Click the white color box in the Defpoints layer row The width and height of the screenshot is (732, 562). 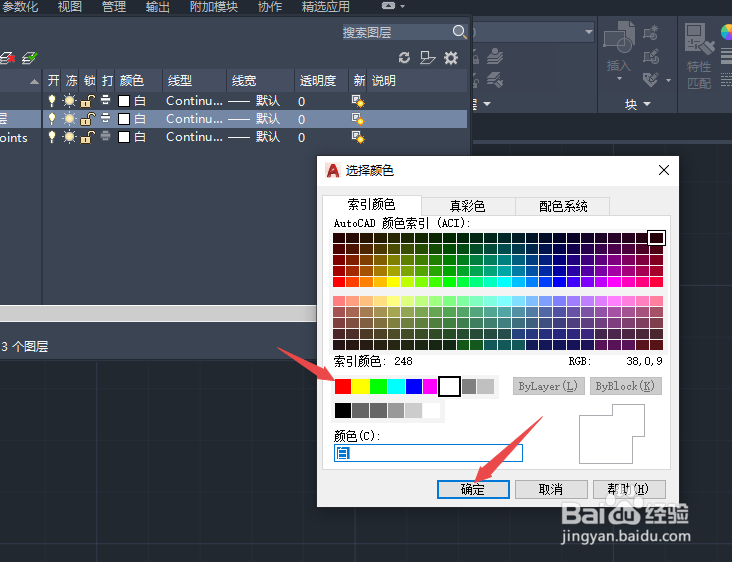click(x=124, y=137)
